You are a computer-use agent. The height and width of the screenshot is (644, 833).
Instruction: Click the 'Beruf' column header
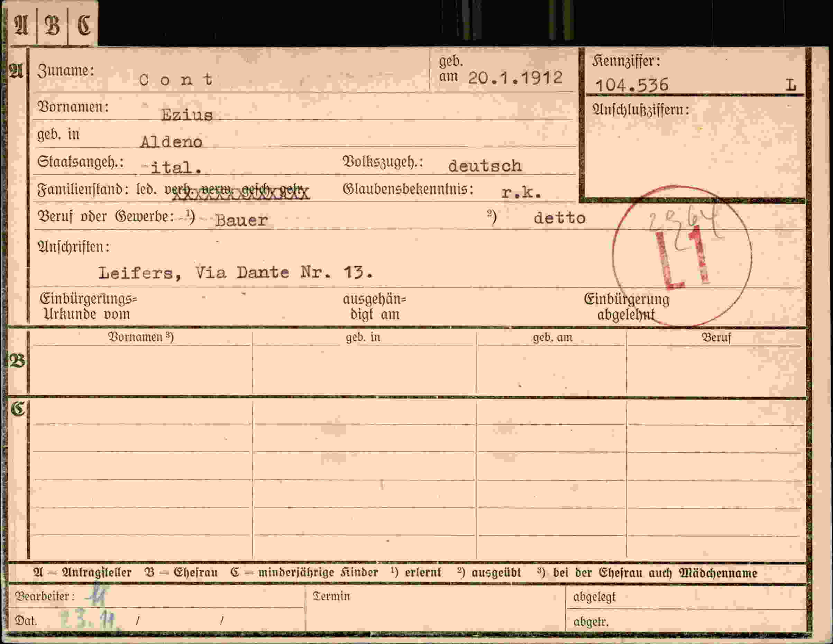point(716,338)
